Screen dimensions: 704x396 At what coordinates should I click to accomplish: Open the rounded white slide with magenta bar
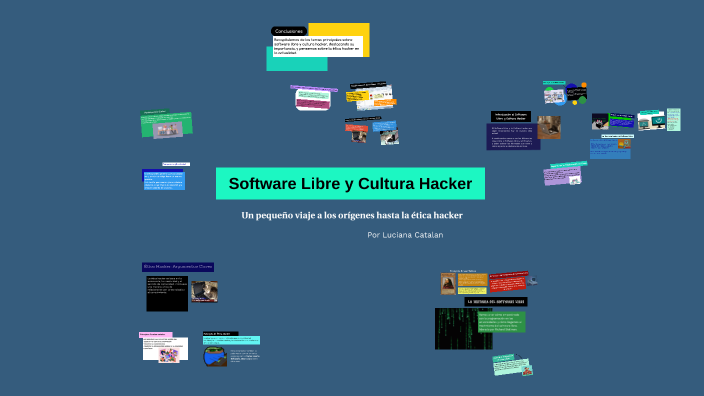(x=313, y=99)
